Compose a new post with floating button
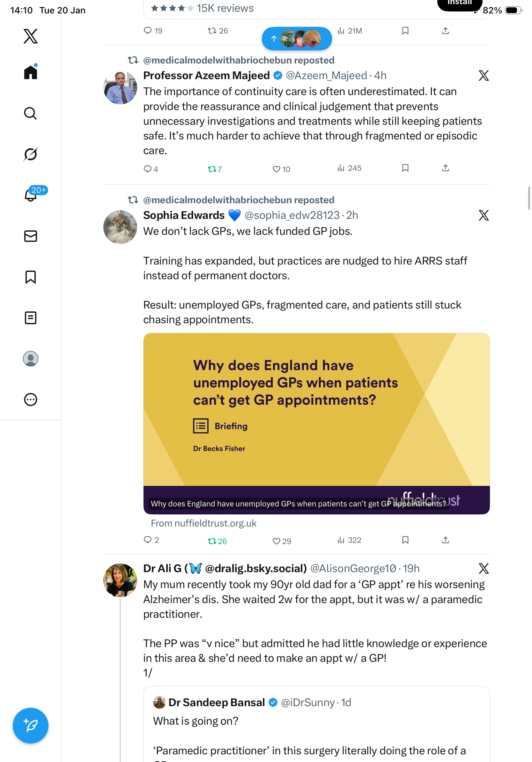 coord(31,726)
